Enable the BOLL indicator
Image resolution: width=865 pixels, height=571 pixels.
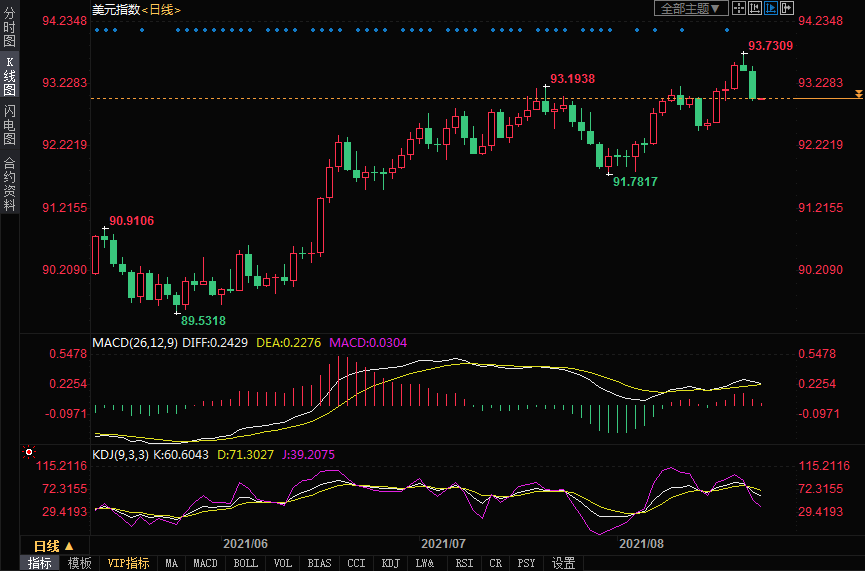[245, 563]
